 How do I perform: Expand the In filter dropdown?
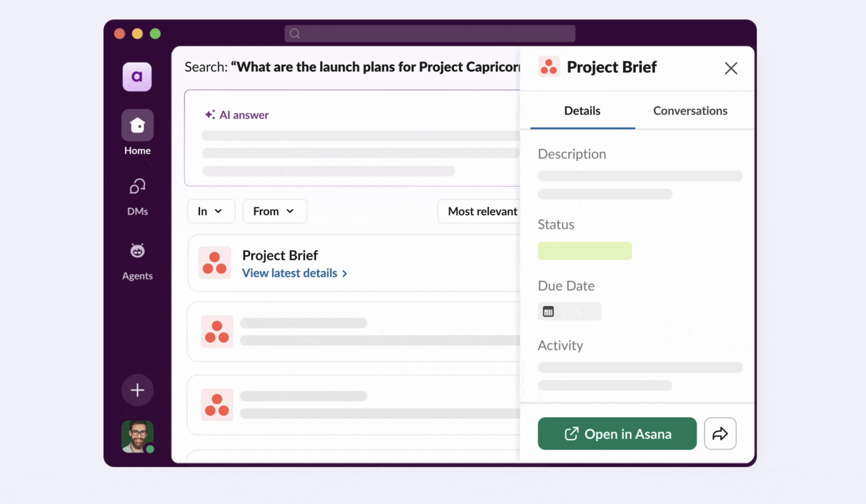point(211,212)
